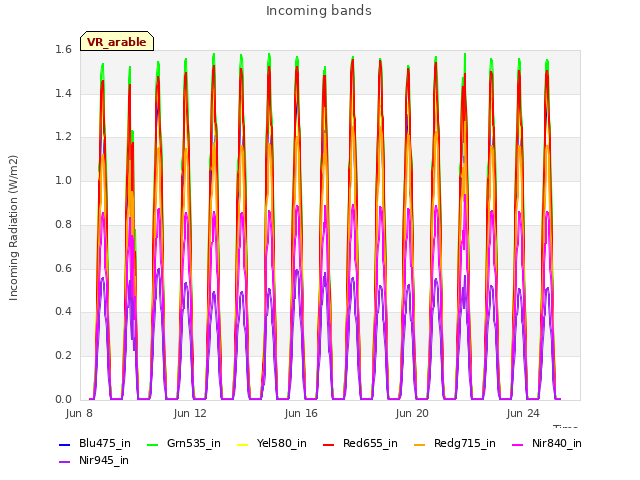640x480 pixels.
Task: Click the blue Blu475_in legend swatch
Action: [x=64, y=444]
